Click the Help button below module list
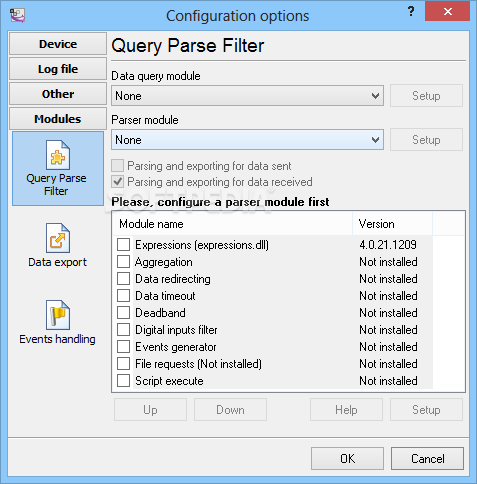The width and height of the screenshot is (477, 484). (x=346, y=410)
